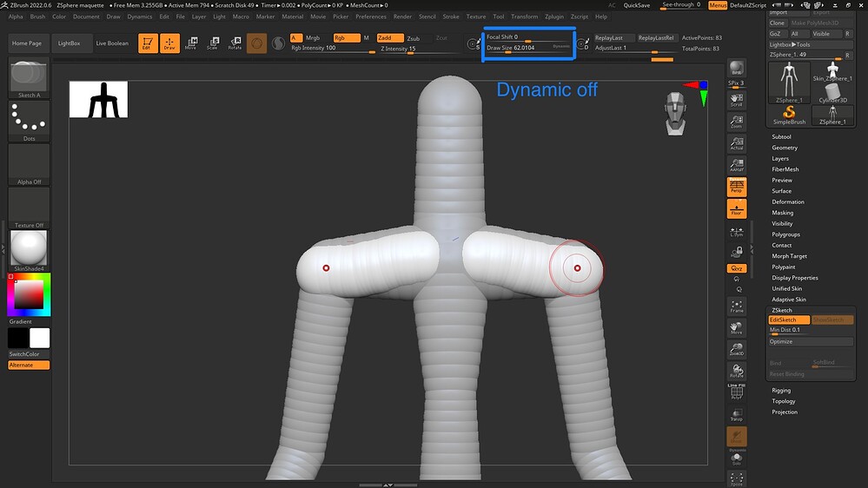Image resolution: width=868 pixels, height=488 pixels.
Task: Click the Frame view icon
Action: coord(736,306)
